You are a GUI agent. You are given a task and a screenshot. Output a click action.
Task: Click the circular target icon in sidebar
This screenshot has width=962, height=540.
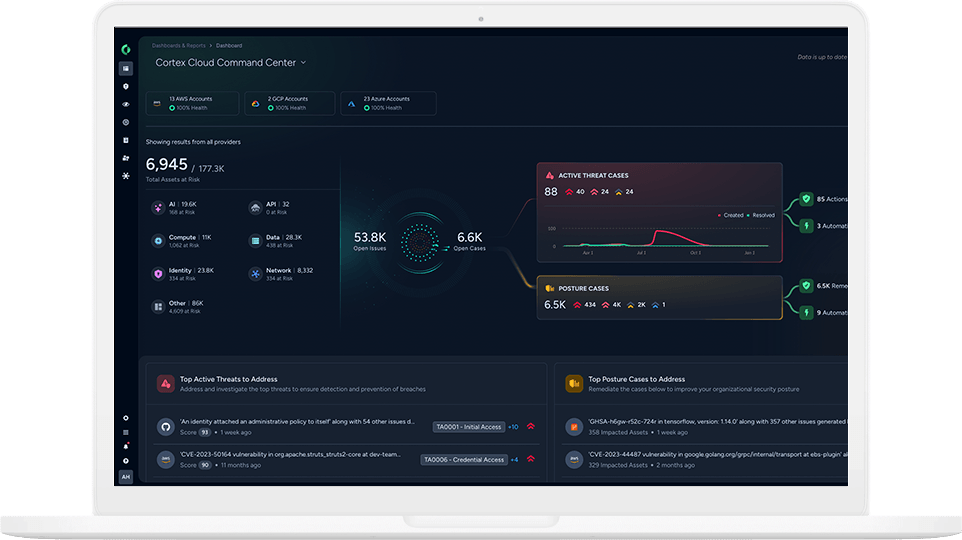(126, 122)
